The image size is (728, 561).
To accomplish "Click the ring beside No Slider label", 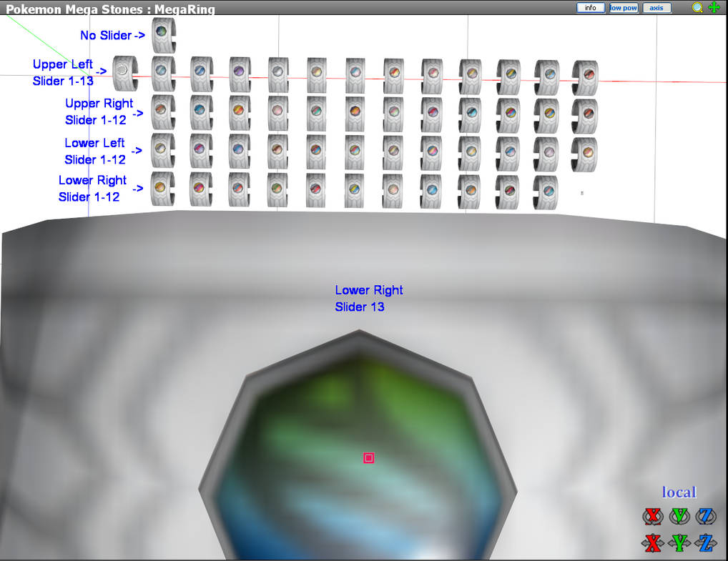I will point(164,35).
